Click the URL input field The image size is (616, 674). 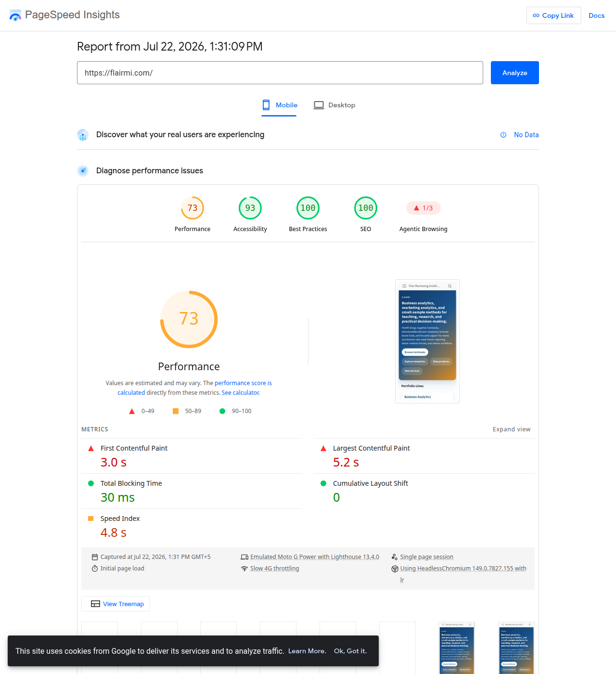[x=280, y=73]
